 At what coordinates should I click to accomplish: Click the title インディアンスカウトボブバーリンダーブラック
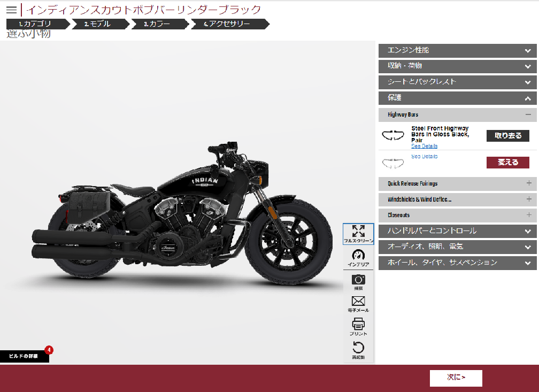(x=144, y=10)
